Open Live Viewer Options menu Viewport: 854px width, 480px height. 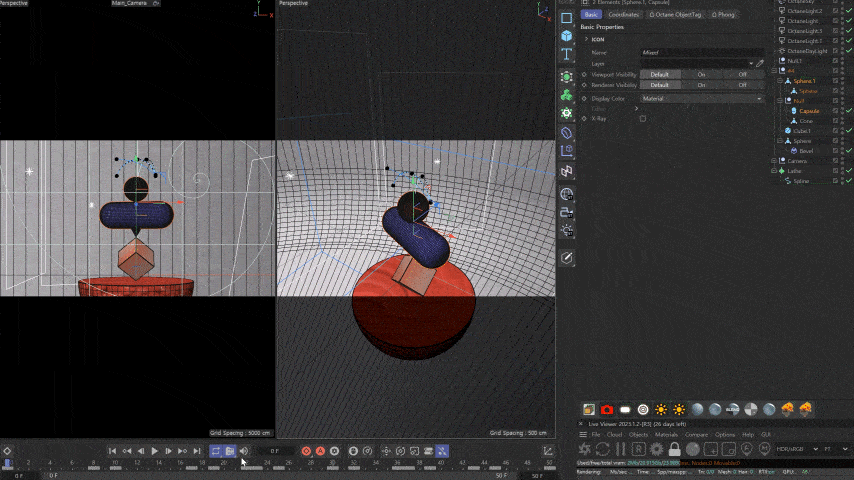(x=724, y=435)
